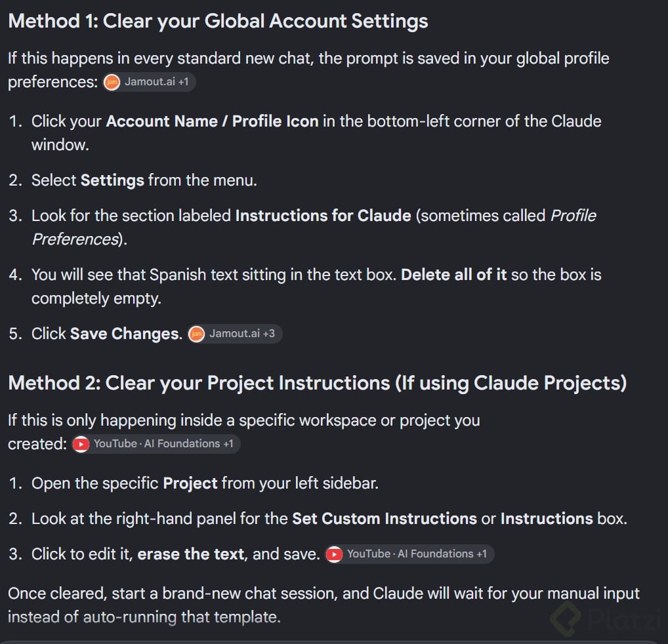Open the Jamout.ai +1 source chip
This screenshot has height=644, width=668.
pos(149,82)
